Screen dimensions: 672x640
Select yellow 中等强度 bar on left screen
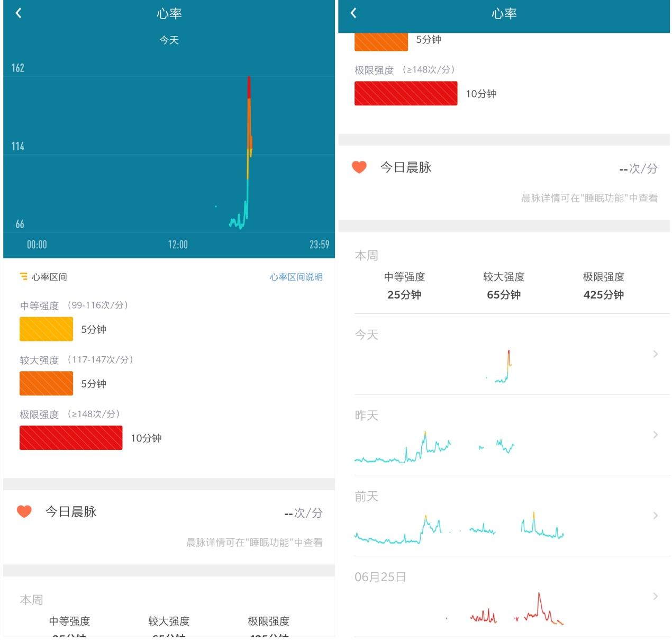tap(46, 329)
